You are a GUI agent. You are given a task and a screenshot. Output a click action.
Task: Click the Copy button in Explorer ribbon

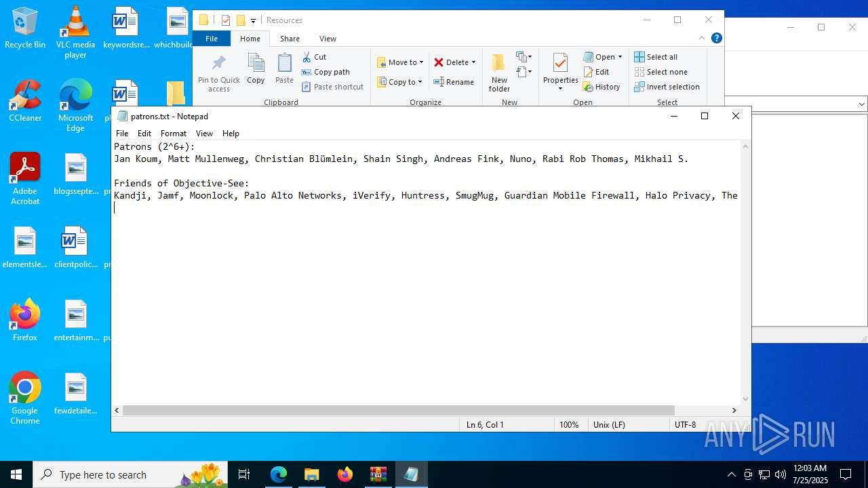click(256, 69)
